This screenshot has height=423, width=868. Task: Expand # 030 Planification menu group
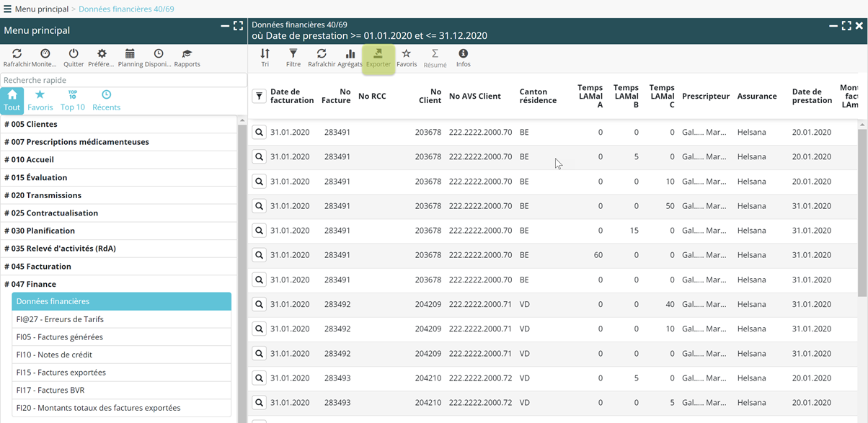(x=40, y=231)
